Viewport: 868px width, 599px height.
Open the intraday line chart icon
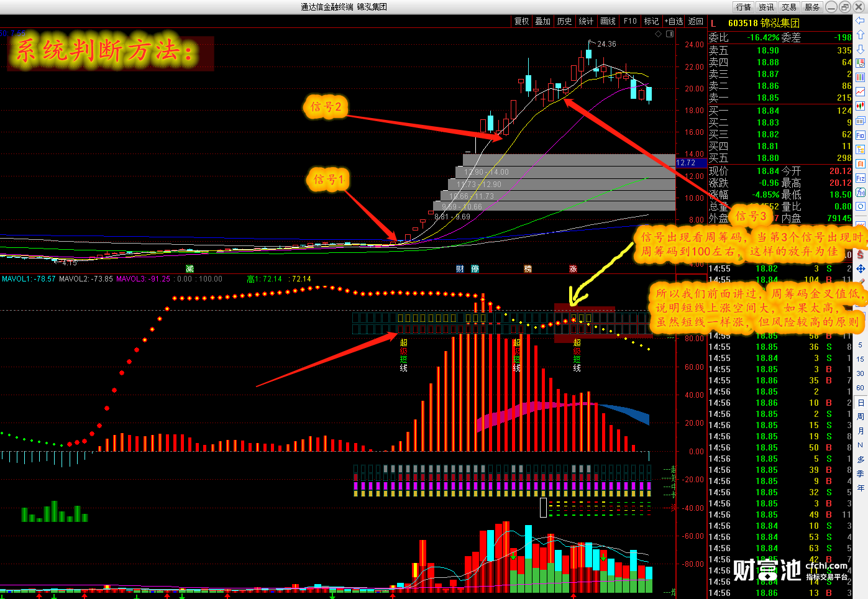coord(861,91)
